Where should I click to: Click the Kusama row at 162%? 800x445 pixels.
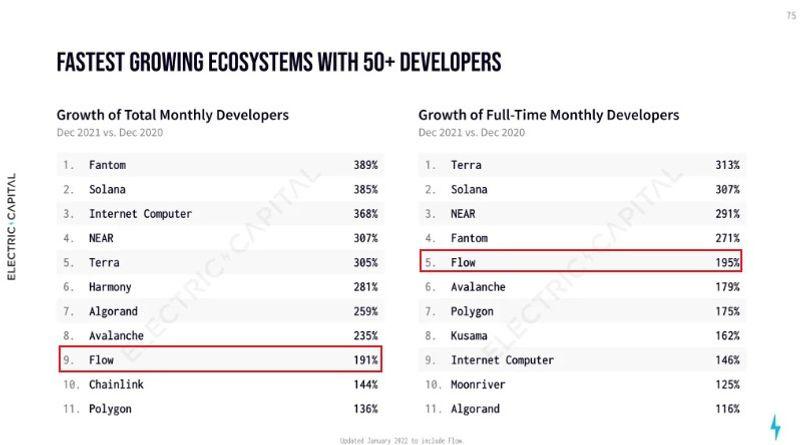(581, 335)
